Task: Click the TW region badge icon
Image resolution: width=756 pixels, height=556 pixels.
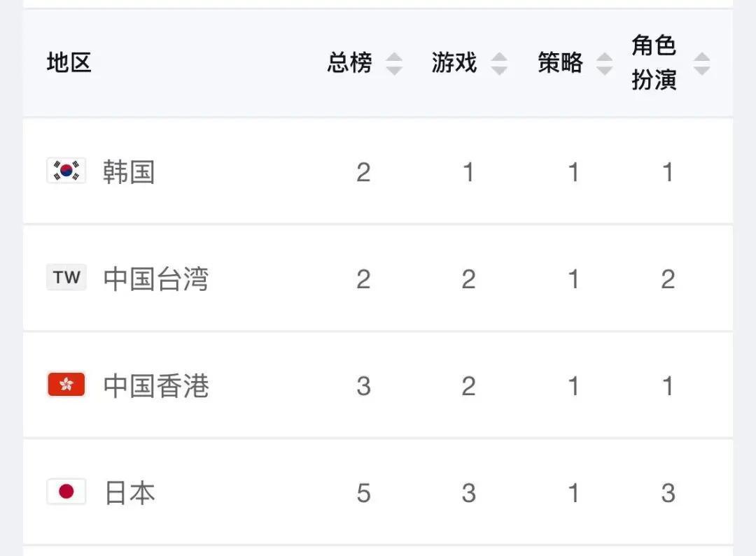Action: point(66,278)
